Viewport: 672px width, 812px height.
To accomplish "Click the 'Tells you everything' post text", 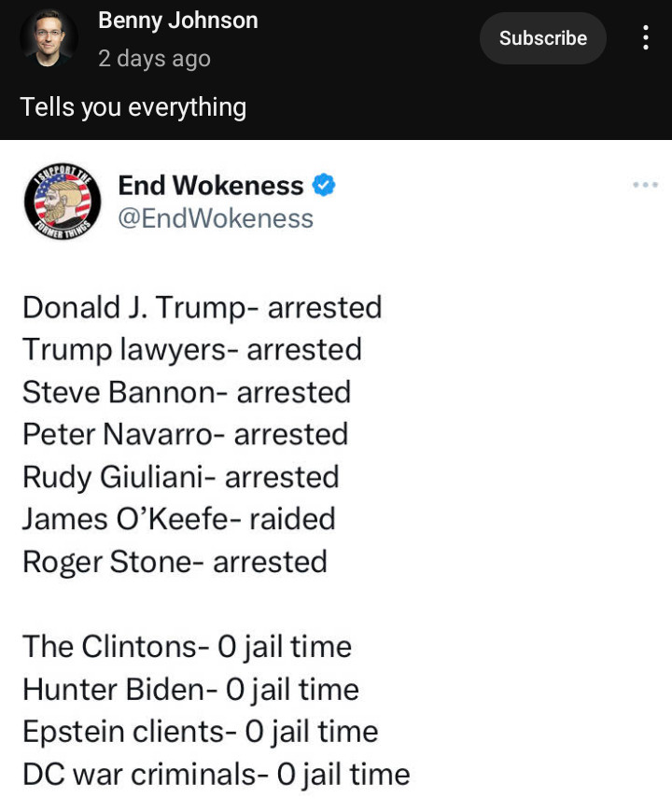I will click(x=133, y=107).
